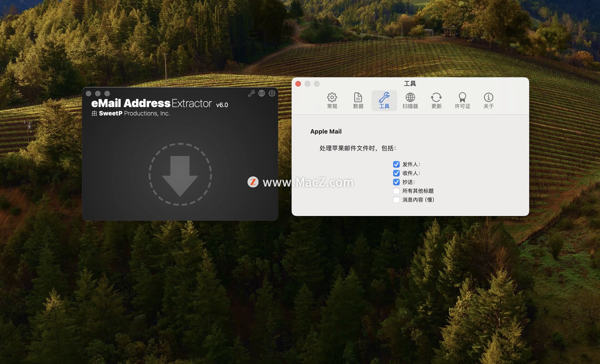The image size is (600, 364).
Task: Click the v6.0 version label
Action: pyautogui.click(x=222, y=105)
